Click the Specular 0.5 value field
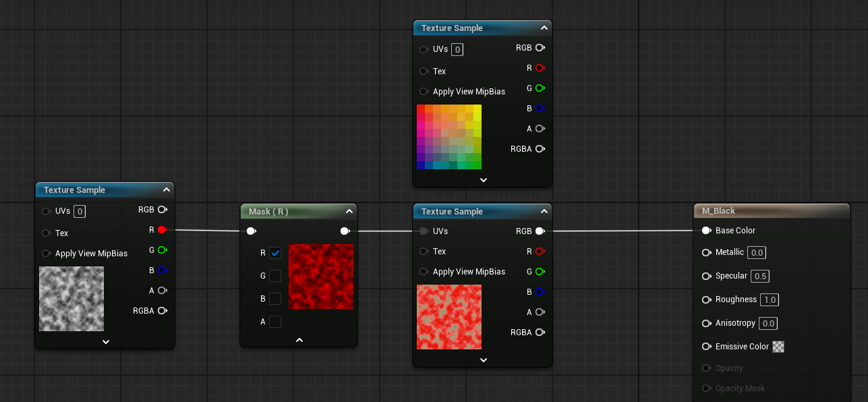Image resolution: width=868 pixels, height=402 pixels. (x=761, y=276)
